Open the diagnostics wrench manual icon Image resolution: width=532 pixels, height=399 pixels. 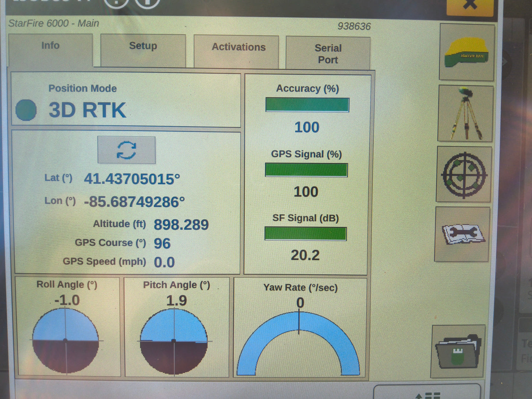pyautogui.click(x=464, y=234)
